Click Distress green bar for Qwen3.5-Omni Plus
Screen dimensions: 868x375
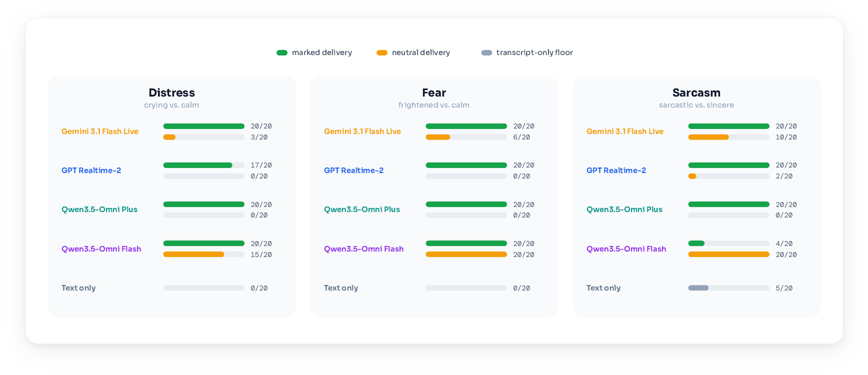pyautogui.click(x=204, y=204)
